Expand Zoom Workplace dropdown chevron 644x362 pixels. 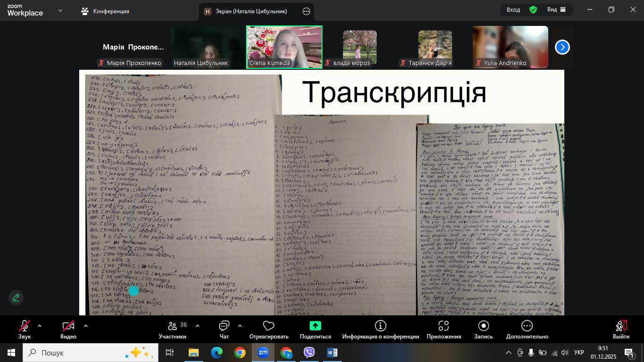tap(60, 10)
